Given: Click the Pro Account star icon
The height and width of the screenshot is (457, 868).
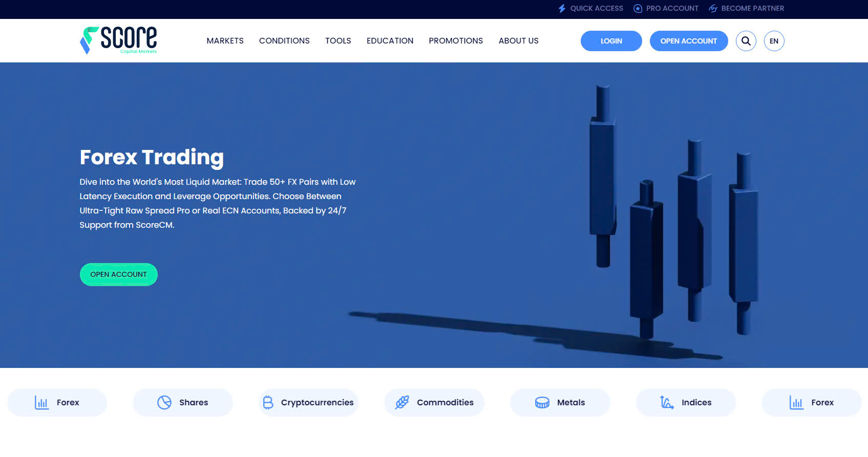Looking at the screenshot, I should coord(638,8).
